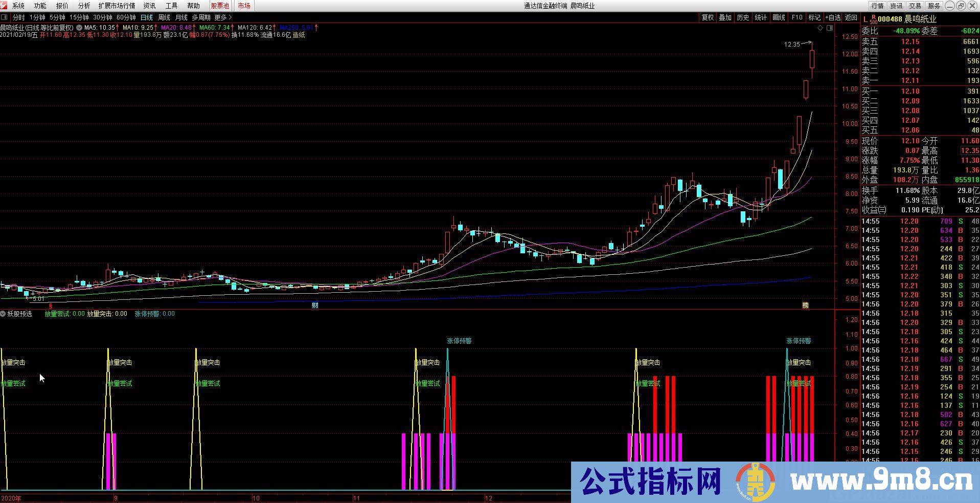Viewport: 980px width, 503px height.
Task: Add stock with +自选 button
Action: point(832,17)
